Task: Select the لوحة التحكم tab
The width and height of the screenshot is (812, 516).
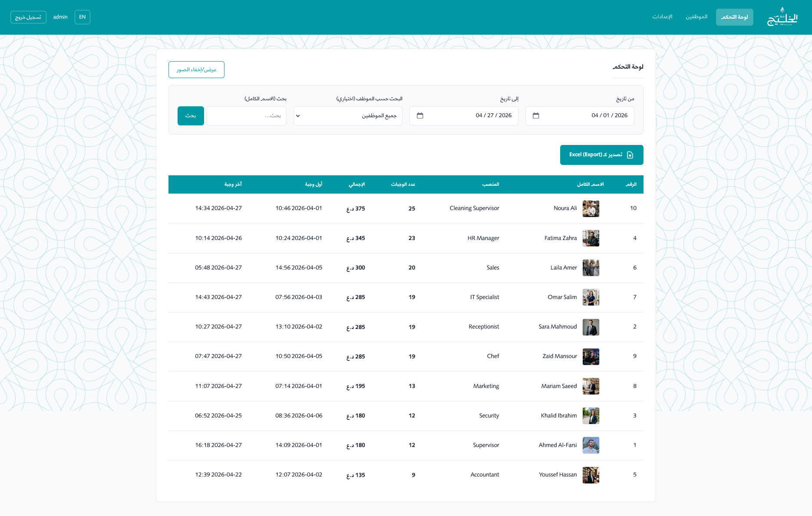Action: [x=734, y=17]
